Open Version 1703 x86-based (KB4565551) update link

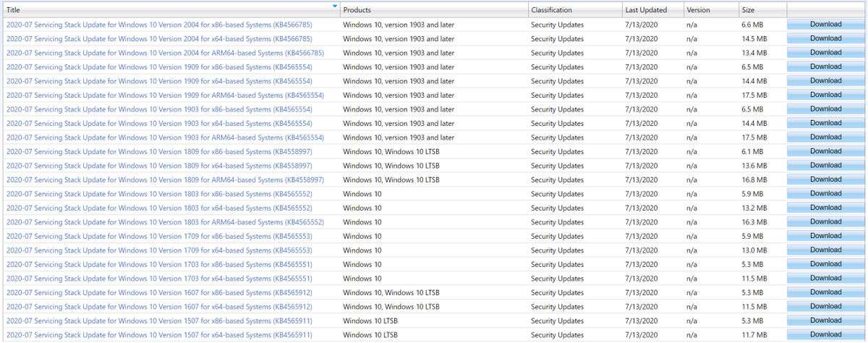point(159,265)
